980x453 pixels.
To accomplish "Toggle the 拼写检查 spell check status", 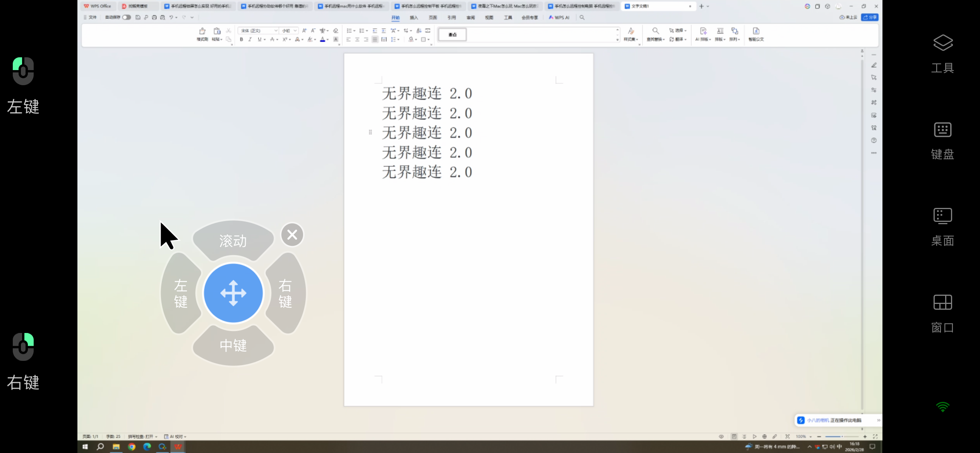I will (x=142, y=436).
